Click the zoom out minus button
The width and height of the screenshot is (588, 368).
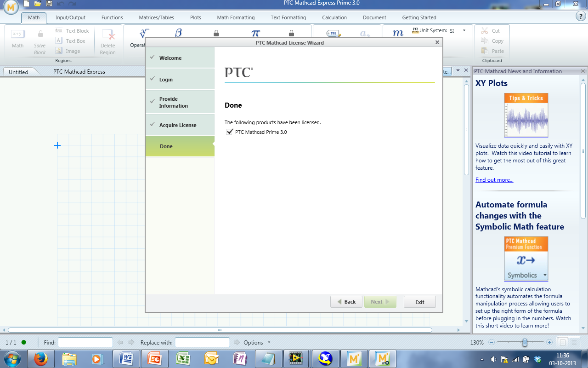point(491,342)
